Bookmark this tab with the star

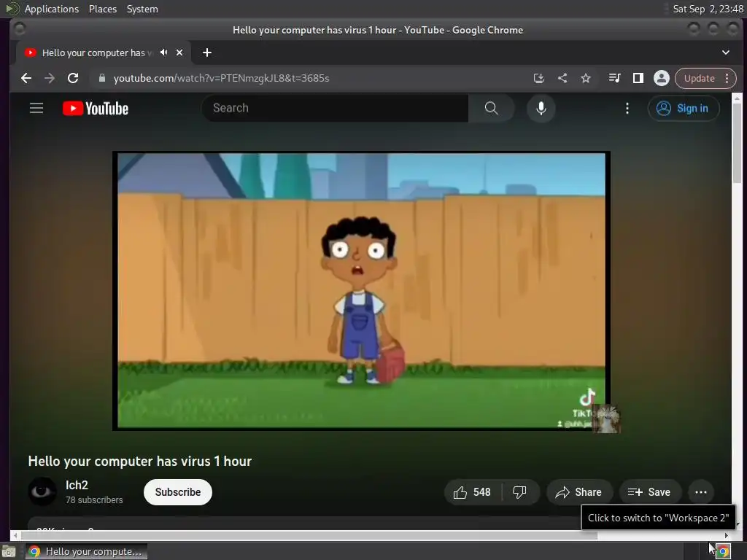586,78
